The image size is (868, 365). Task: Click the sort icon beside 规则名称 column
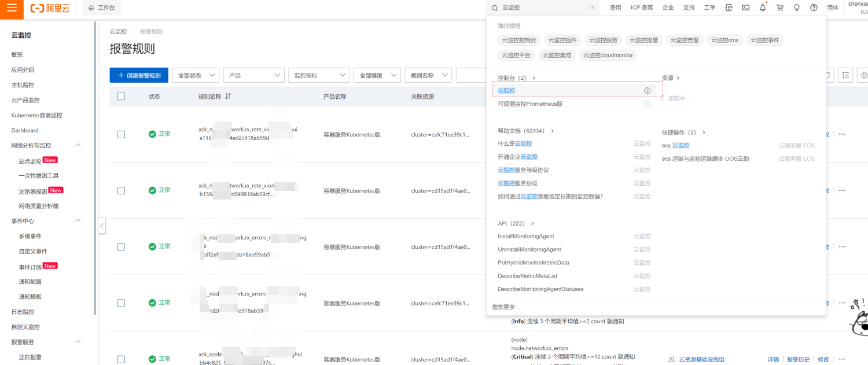(x=228, y=97)
